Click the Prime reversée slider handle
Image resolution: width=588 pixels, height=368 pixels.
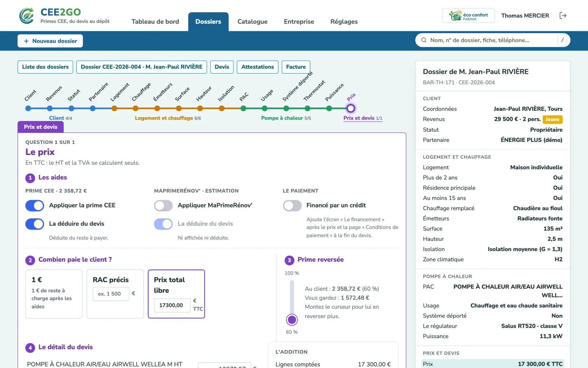tap(292, 320)
